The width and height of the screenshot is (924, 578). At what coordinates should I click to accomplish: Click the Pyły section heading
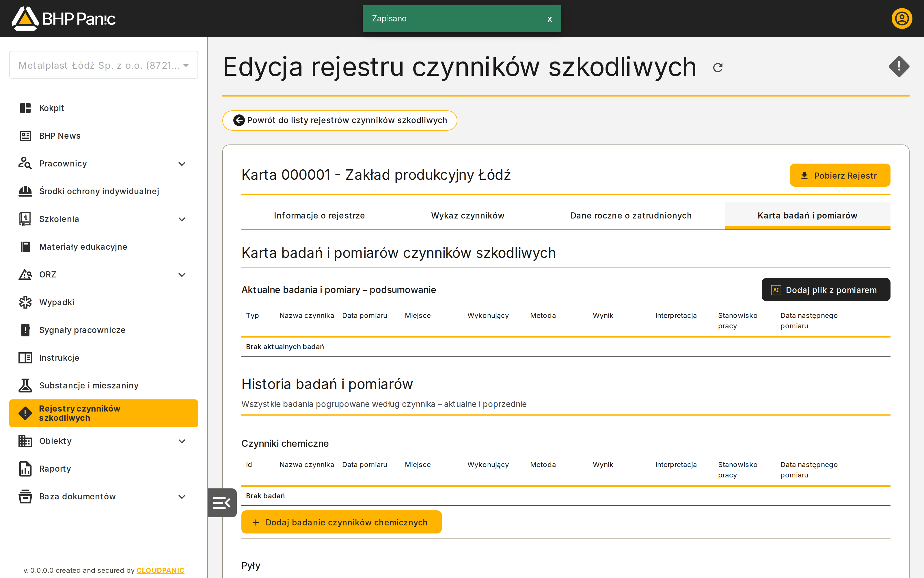pos(251,565)
